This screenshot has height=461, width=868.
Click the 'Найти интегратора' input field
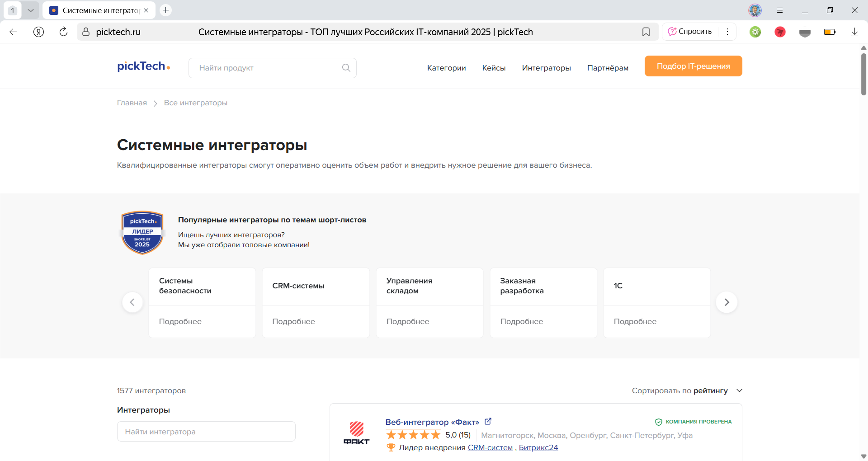click(206, 431)
